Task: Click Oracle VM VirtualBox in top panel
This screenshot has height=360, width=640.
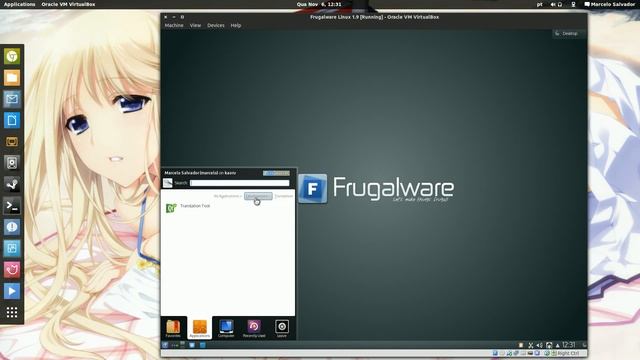Action: click(68, 4)
